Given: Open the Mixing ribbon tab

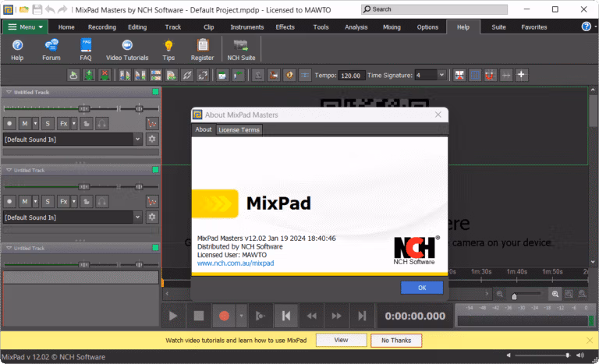Looking at the screenshot, I should [392, 27].
